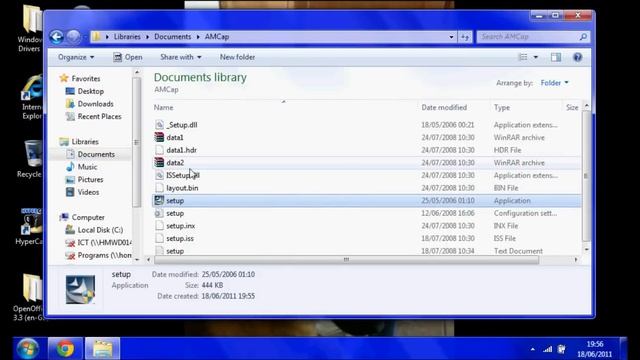Click the search magnifier icon
This screenshot has width=640, height=360.
583,37
